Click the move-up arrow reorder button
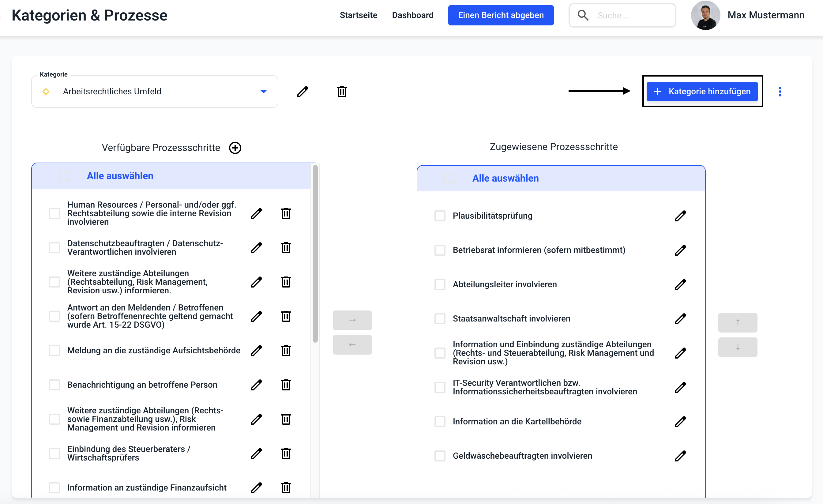Image resolution: width=823 pixels, height=504 pixels. click(x=738, y=322)
